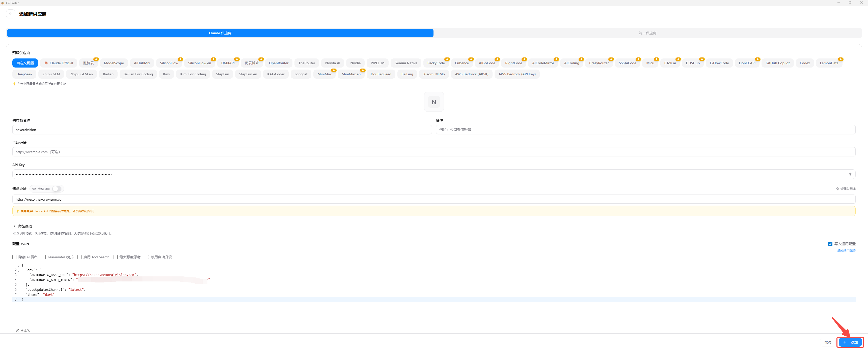Select the Novita AI preset

(x=333, y=63)
